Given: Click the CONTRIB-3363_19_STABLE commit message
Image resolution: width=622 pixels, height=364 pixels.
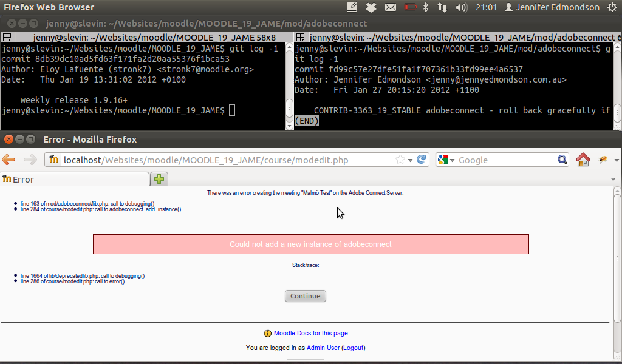Looking at the screenshot, I should pyautogui.click(x=462, y=110).
